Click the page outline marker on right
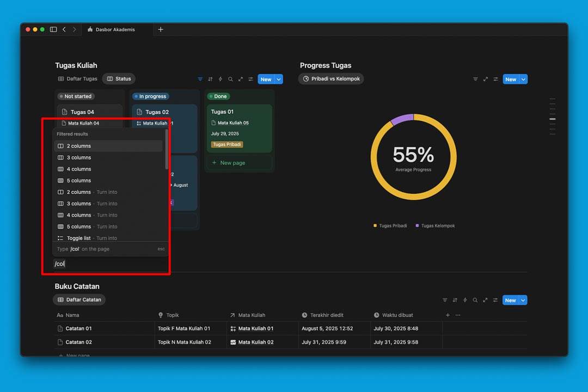 coord(553,119)
